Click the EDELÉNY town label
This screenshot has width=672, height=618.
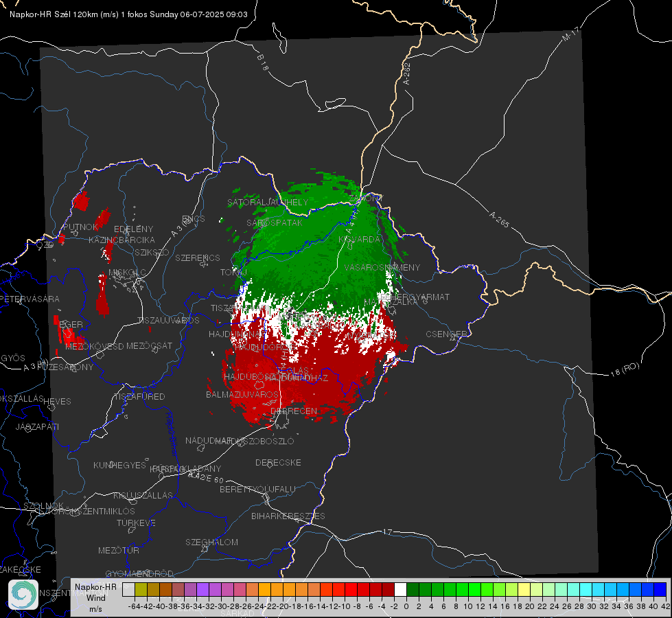pyautogui.click(x=134, y=229)
